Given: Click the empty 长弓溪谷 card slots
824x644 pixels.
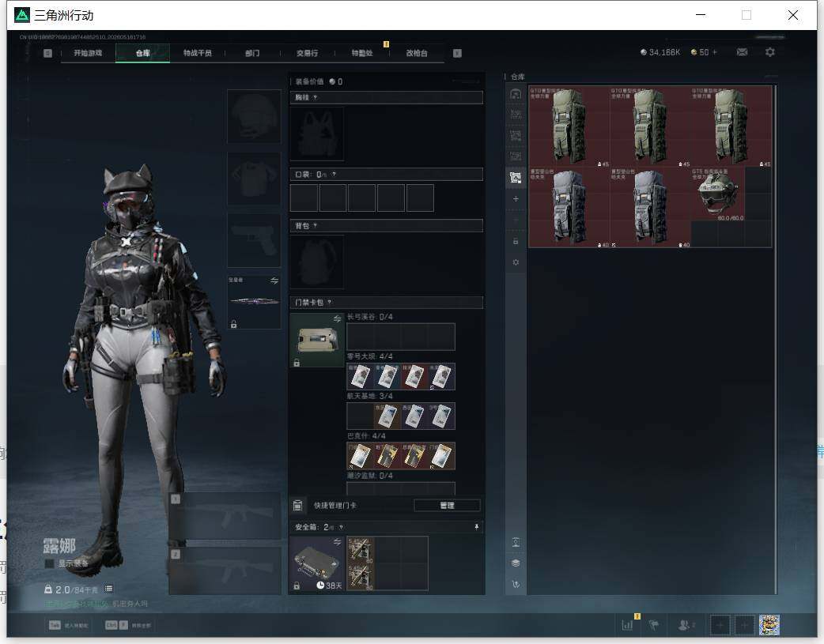Looking at the screenshot, I should (401, 337).
